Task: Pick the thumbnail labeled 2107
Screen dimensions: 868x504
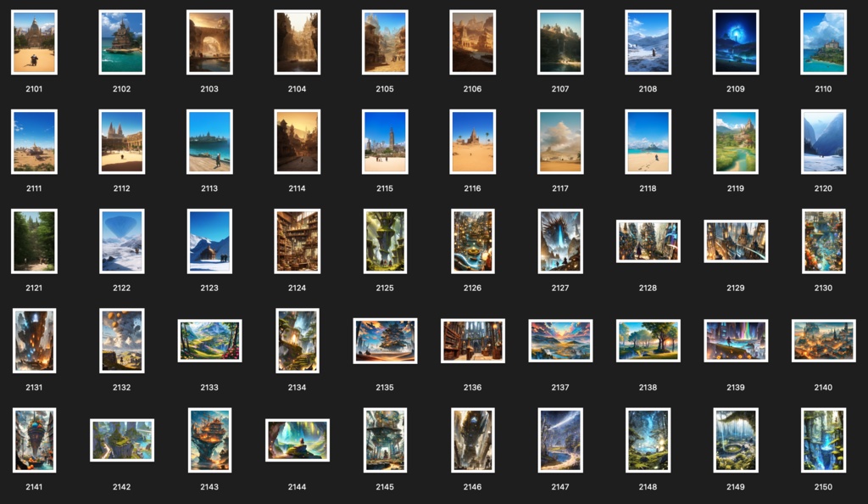Action: tap(560, 42)
